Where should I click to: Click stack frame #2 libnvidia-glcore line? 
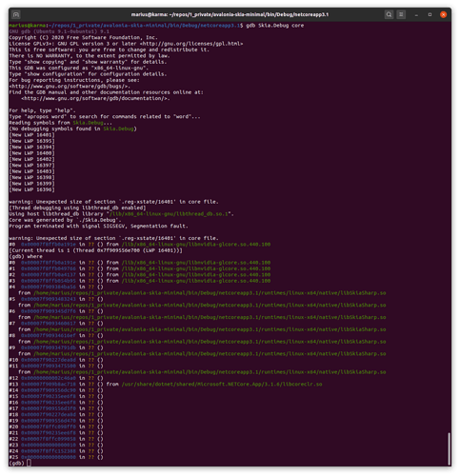[140, 275]
